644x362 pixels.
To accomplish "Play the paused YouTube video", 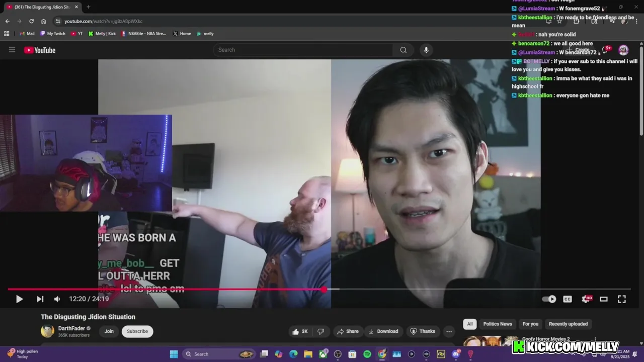I will [19, 299].
